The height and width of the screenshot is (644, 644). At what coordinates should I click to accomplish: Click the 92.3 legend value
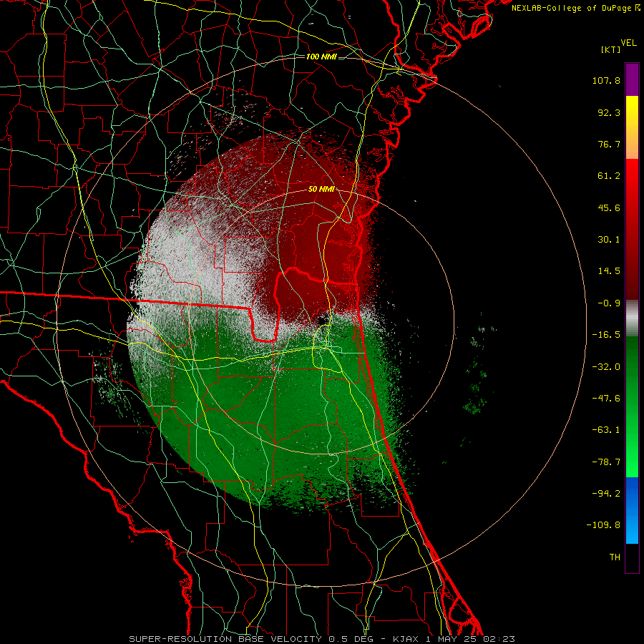coord(609,112)
